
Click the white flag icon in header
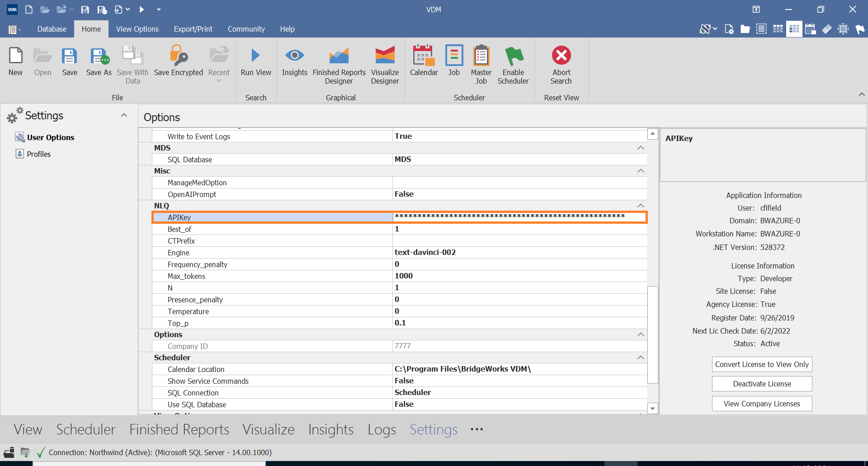point(860,29)
